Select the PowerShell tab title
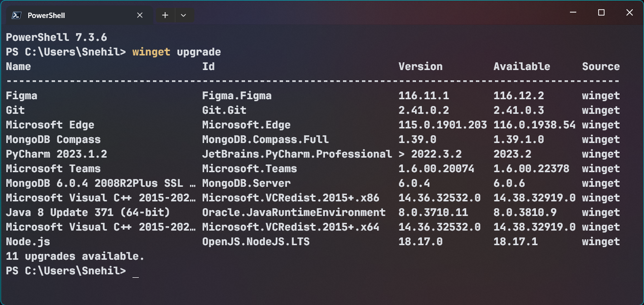The height and width of the screenshot is (305, 644). pyautogui.click(x=46, y=15)
